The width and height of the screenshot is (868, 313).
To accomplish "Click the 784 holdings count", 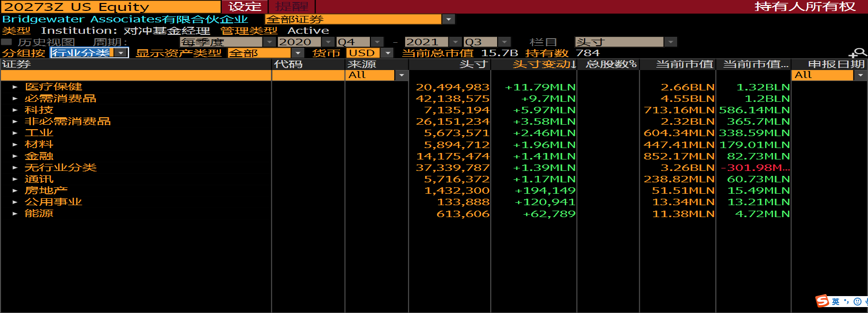I will (588, 53).
